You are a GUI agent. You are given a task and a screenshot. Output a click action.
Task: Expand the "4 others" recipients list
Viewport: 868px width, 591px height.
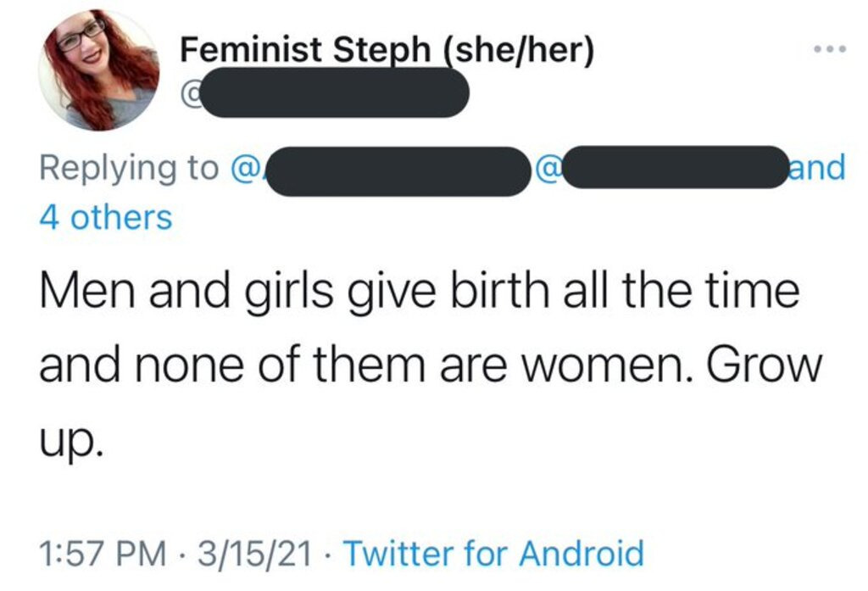[x=106, y=217]
